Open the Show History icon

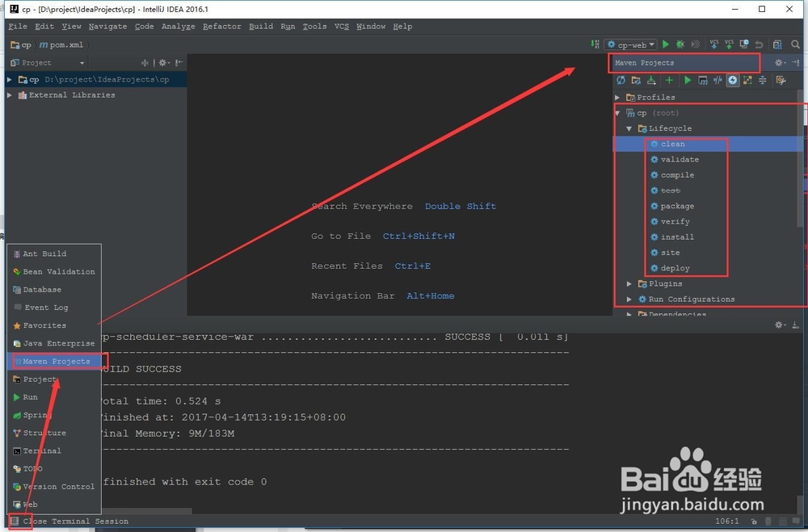[x=743, y=45]
